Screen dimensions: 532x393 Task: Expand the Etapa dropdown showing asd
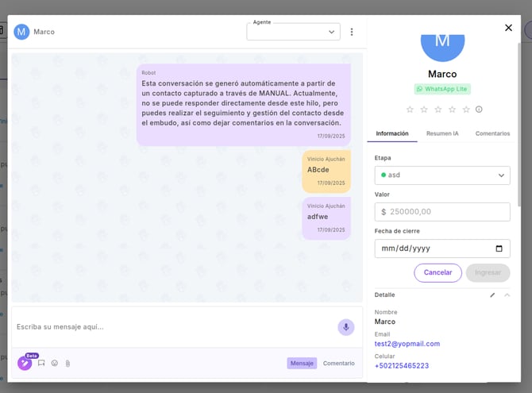[441, 175]
